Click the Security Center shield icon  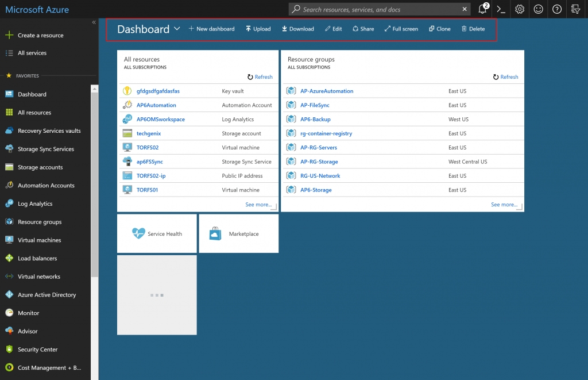click(9, 349)
